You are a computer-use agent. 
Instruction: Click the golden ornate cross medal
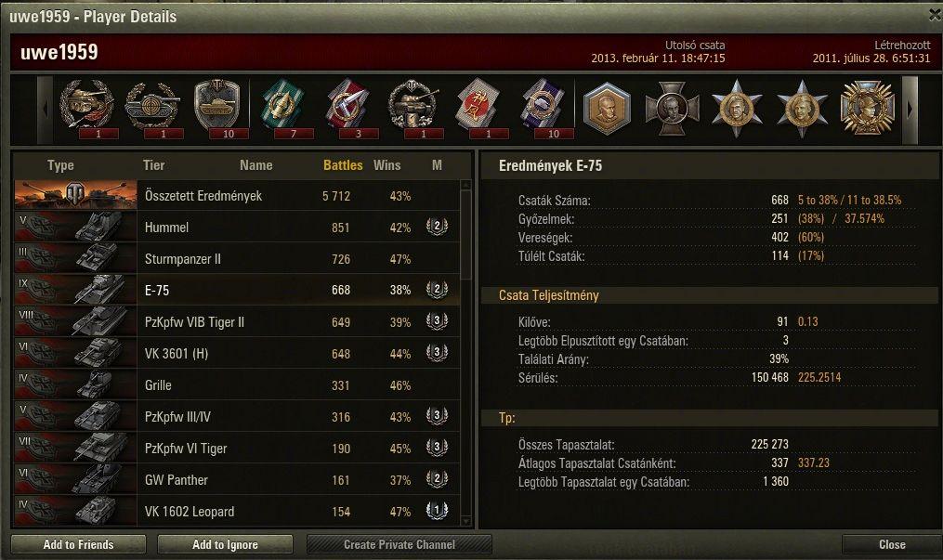[x=867, y=109]
